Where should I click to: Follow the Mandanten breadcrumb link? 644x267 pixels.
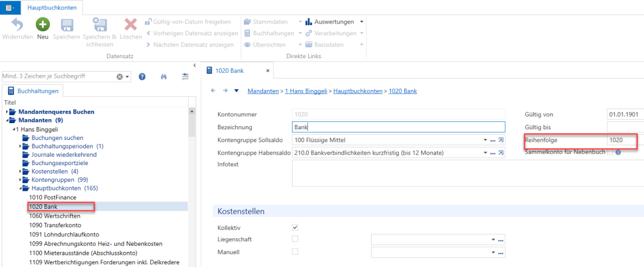pyautogui.click(x=265, y=91)
